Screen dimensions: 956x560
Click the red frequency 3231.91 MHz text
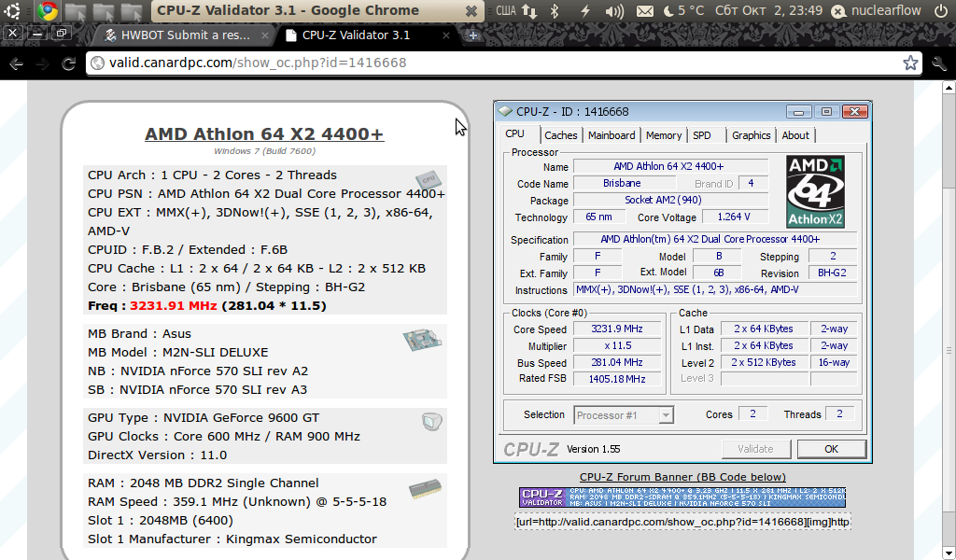click(173, 306)
